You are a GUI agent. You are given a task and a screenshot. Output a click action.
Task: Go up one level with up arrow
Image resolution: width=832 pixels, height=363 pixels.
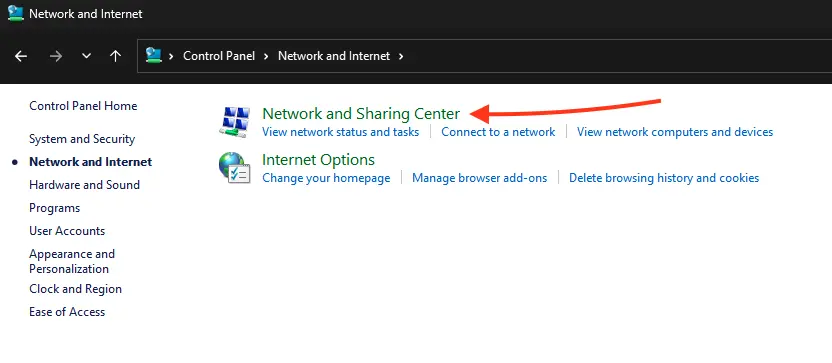tap(115, 56)
